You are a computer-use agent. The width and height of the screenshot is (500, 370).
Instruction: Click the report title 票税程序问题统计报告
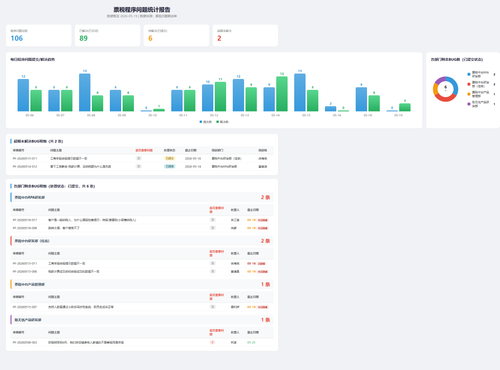(x=142, y=10)
